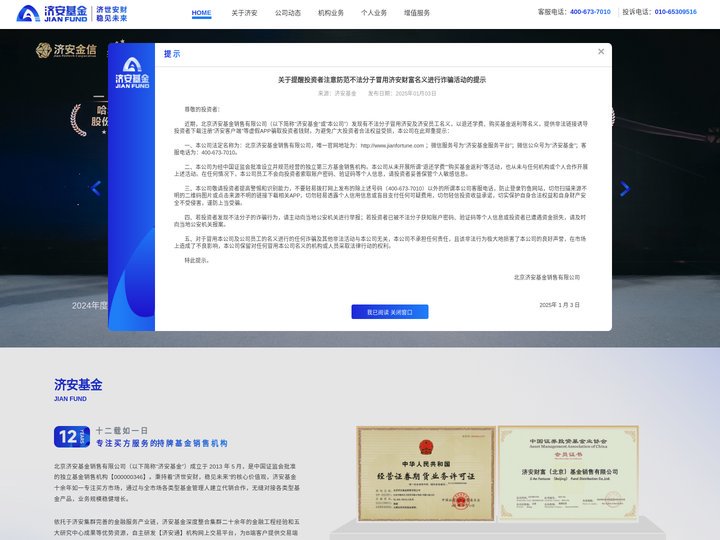Click customer service phone 400-673-7010
The height and width of the screenshot is (540, 720).
tap(590, 12)
